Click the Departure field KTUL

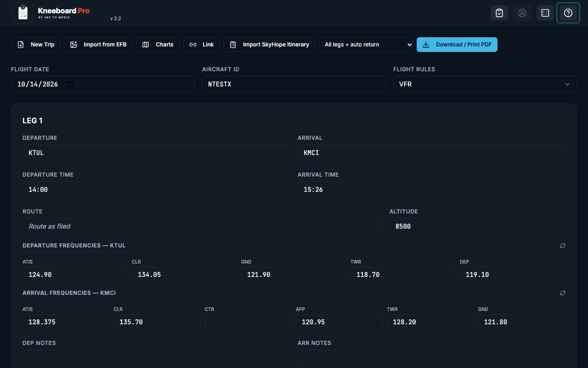(x=156, y=153)
